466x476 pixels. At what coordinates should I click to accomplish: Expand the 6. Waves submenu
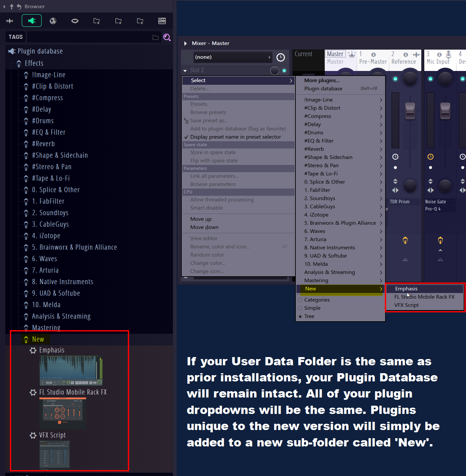(340, 231)
